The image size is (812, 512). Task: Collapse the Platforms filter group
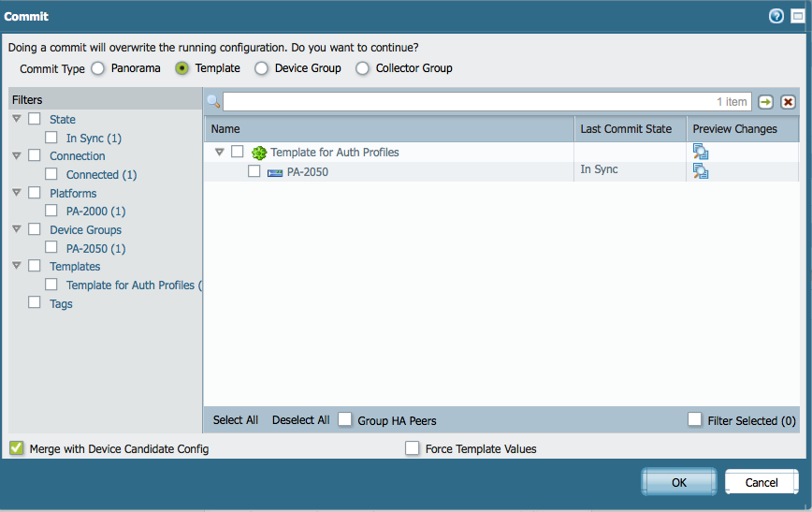(17, 192)
